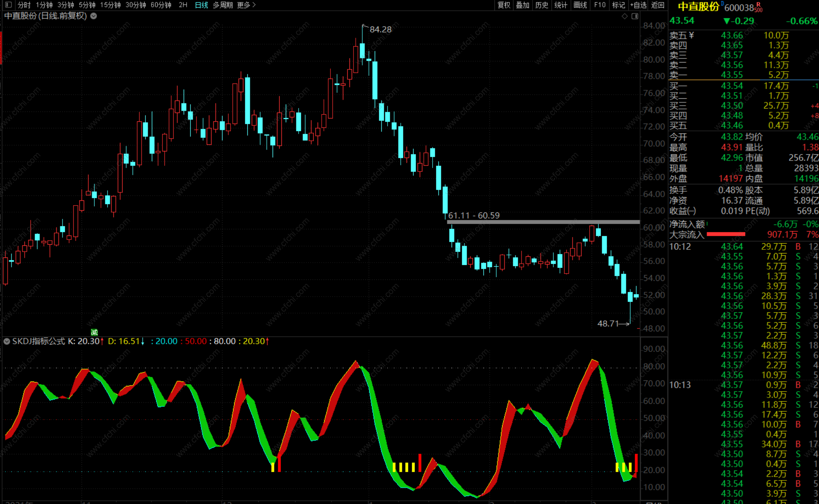Viewport: 819px width, 504px height.
Task: Toggle the left sidebar panel icon
Action: pos(8,5)
